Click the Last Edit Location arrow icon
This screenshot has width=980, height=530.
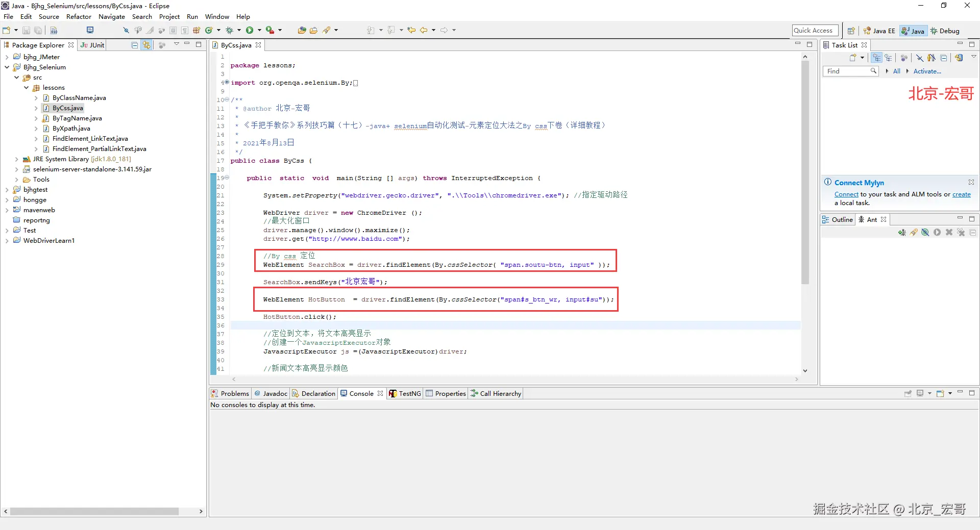411,30
